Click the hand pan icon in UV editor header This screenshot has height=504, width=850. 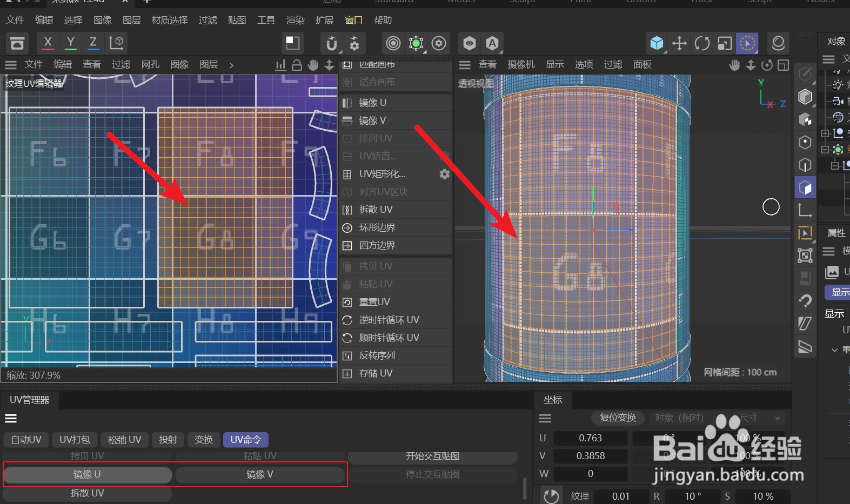(x=313, y=65)
